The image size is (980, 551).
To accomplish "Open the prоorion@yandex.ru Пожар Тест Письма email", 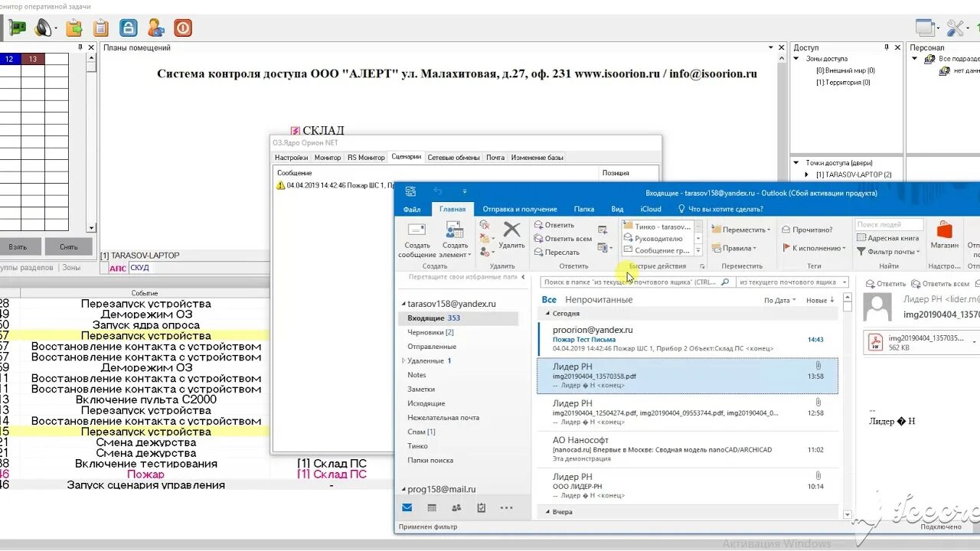I will coord(688,338).
